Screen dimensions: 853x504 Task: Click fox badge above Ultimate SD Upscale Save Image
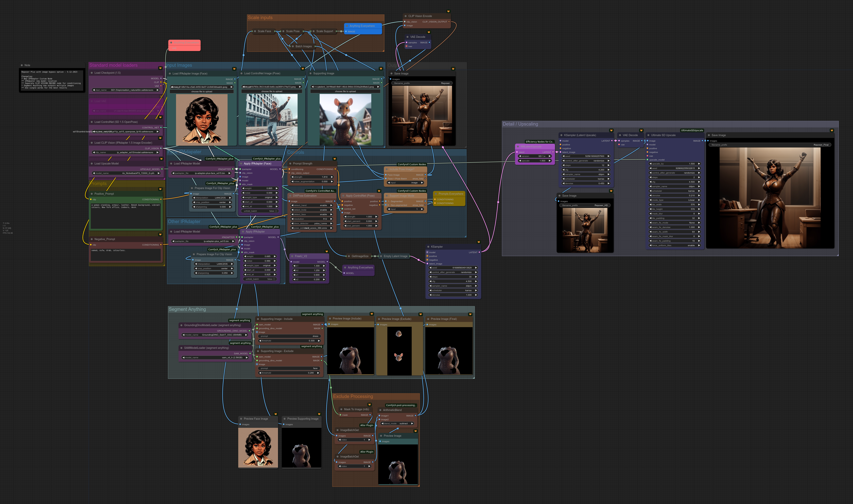pos(832,130)
